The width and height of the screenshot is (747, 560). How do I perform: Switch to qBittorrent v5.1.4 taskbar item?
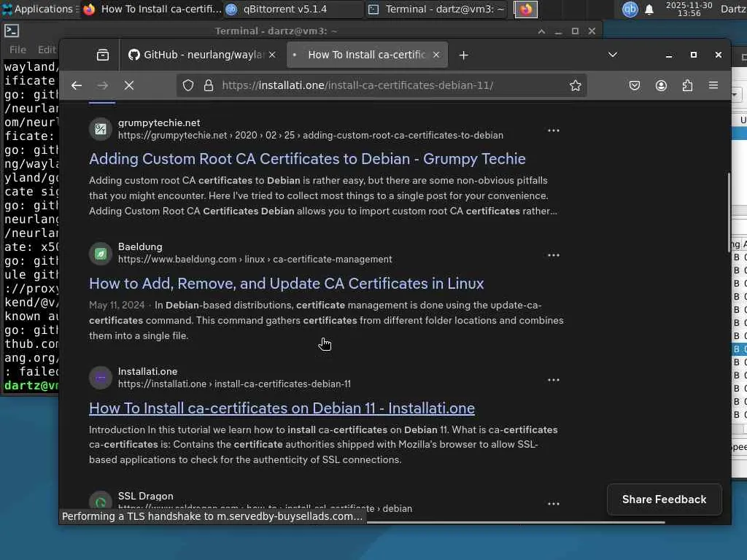pyautogui.click(x=293, y=9)
